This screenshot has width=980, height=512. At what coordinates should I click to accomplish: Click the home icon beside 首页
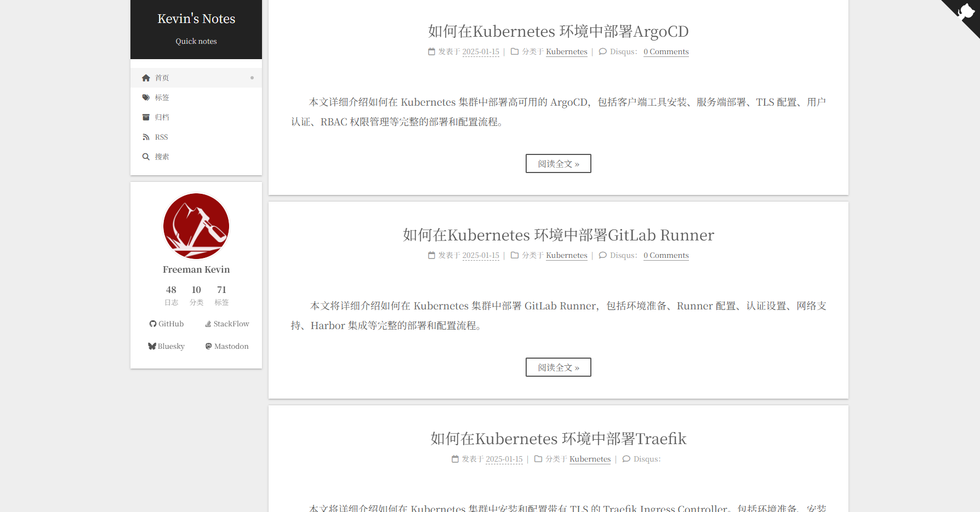(146, 78)
